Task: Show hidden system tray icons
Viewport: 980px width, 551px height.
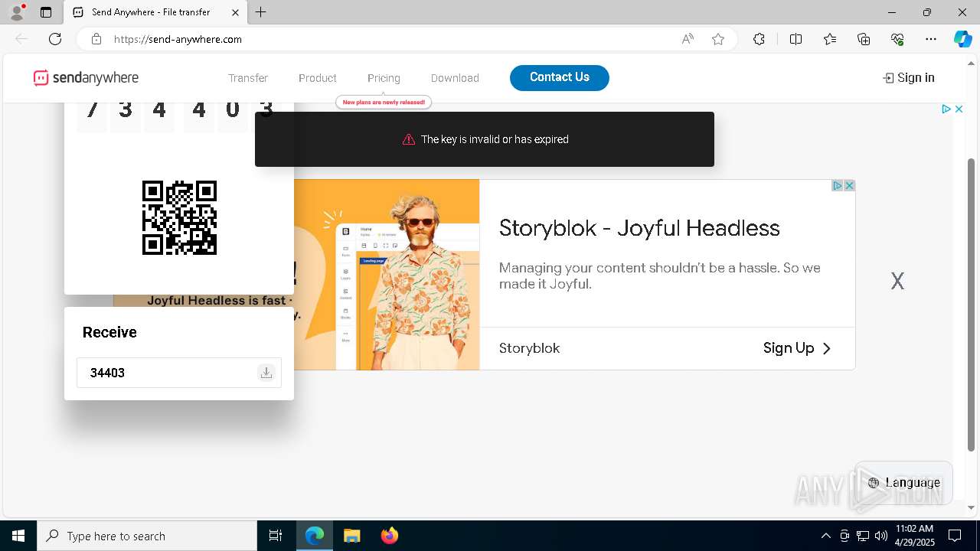Action: [825, 536]
